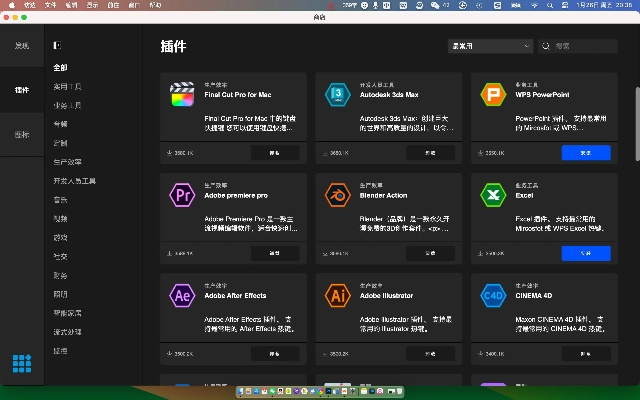640x400 pixels.
Task: Click the Adobe Premiere Pro icon
Action: [x=182, y=195]
